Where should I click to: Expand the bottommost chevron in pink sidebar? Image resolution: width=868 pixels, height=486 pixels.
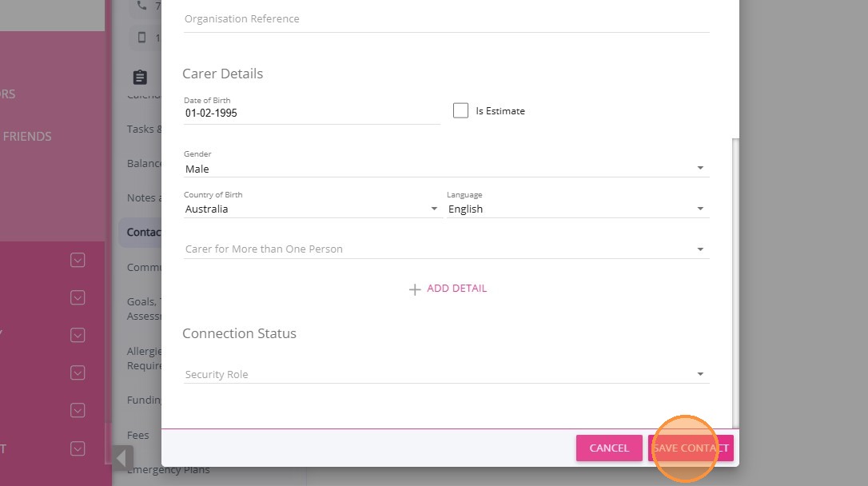coord(78,448)
